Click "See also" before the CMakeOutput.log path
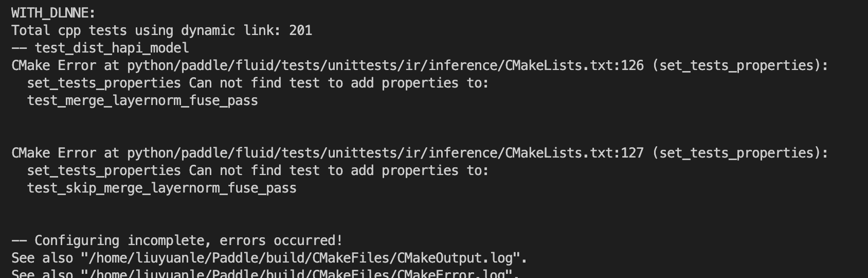868x278 pixels. point(42,258)
